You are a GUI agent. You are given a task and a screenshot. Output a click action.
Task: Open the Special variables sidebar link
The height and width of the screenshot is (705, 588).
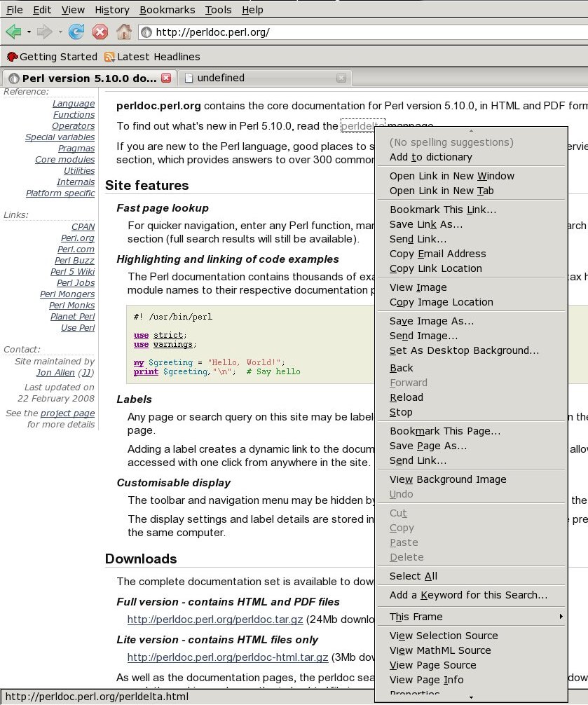(60, 137)
